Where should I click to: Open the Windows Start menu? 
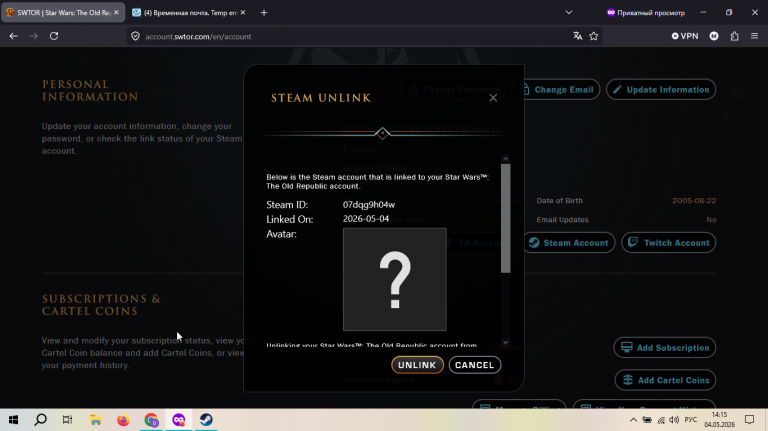13,420
